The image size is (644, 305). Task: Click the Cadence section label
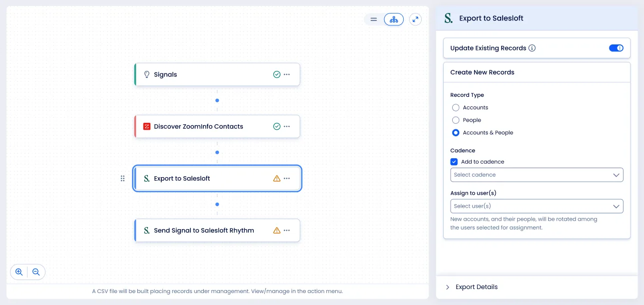point(463,150)
